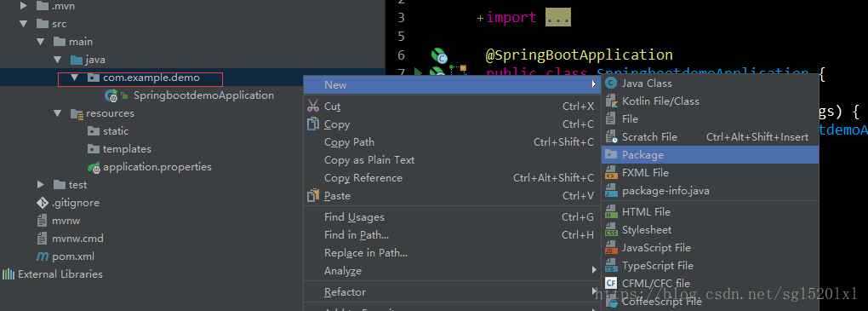Screen dimensions: 868x311
Task: Click the folded import ellipsis placeholder
Action: coord(558,18)
